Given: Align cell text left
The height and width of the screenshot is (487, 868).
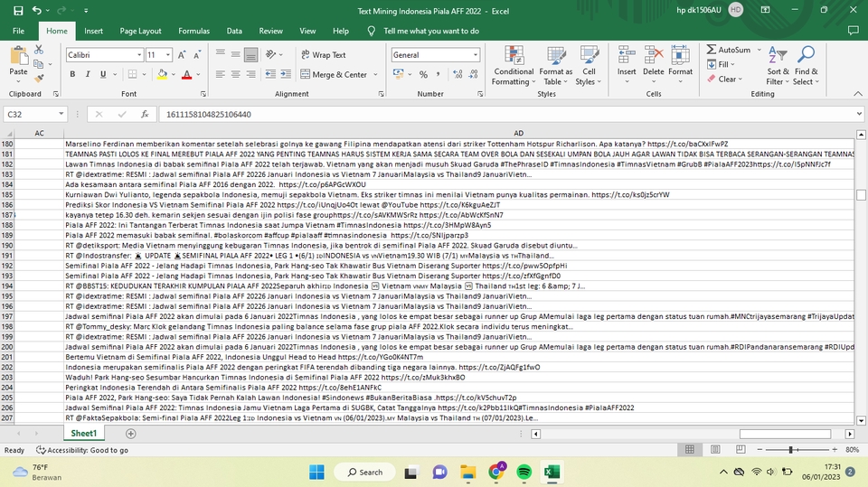Looking at the screenshot, I should click(221, 74).
